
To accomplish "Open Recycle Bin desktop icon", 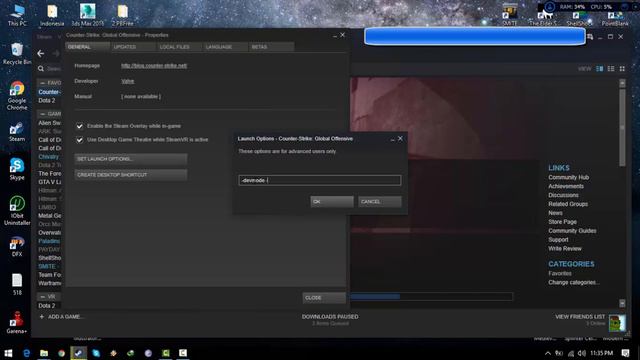I will (x=17, y=53).
